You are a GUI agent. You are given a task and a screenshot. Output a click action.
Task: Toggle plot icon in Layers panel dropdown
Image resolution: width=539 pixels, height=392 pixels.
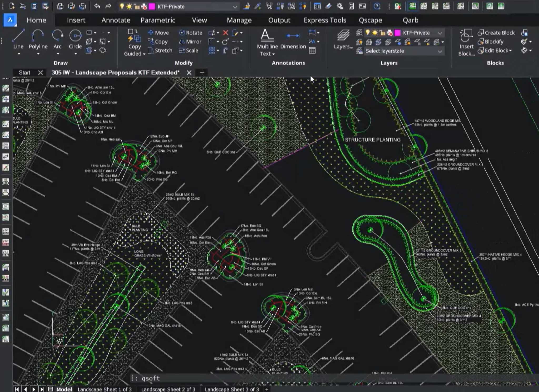(x=390, y=33)
